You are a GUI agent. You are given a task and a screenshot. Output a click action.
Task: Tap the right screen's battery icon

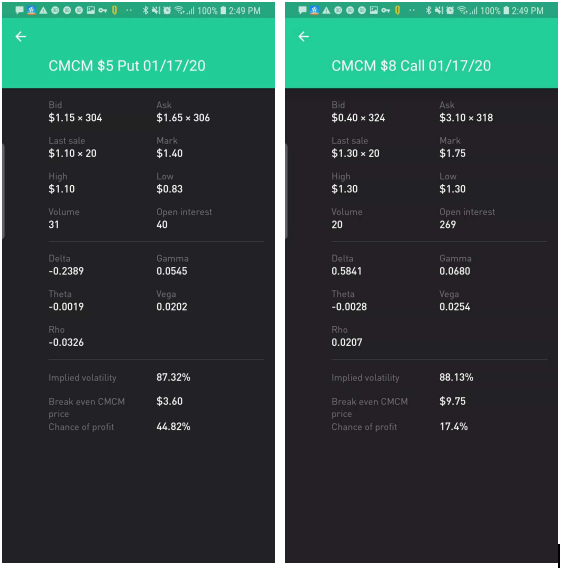click(506, 11)
